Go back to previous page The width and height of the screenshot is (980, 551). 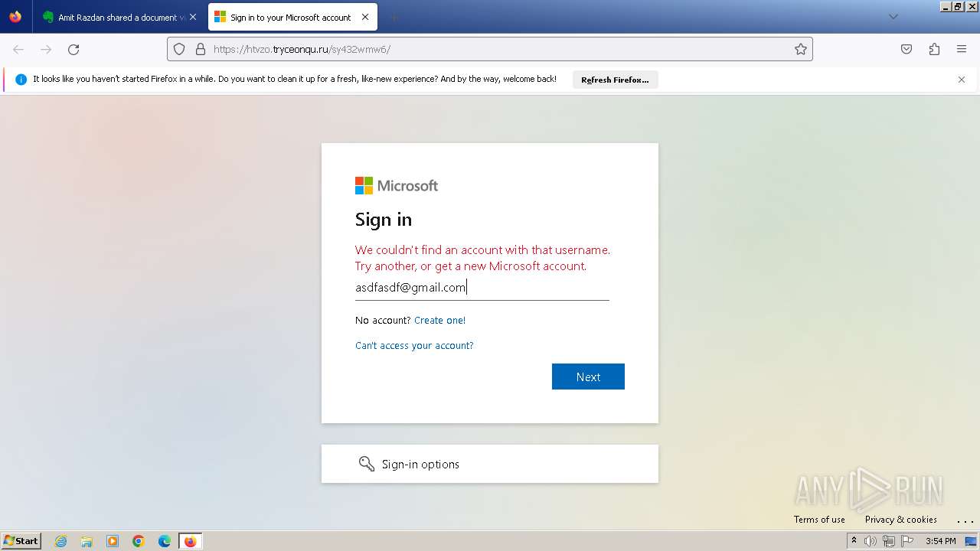[x=18, y=49]
